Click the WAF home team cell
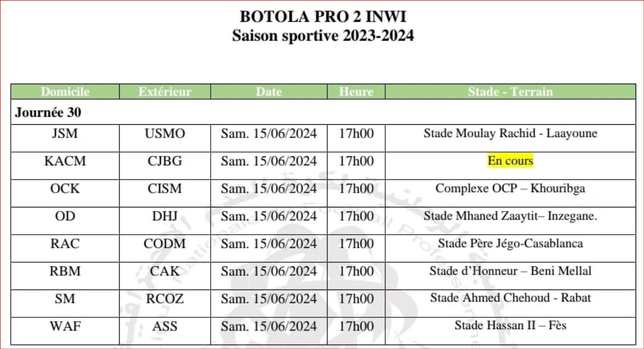 [x=65, y=326]
